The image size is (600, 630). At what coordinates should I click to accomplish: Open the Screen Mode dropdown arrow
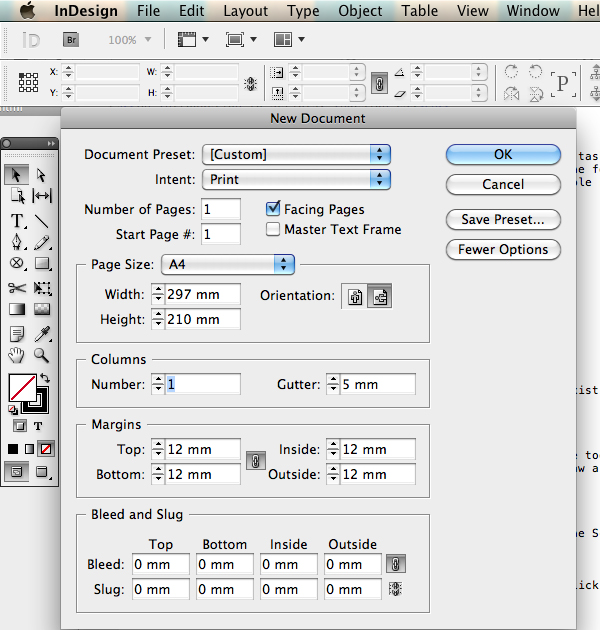pyautogui.click(x=254, y=39)
